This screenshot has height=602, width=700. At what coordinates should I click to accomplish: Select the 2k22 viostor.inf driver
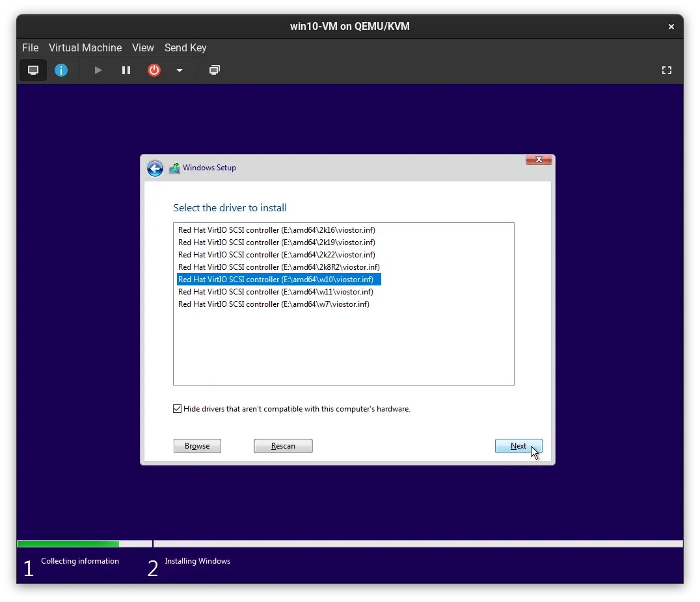point(276,255)
